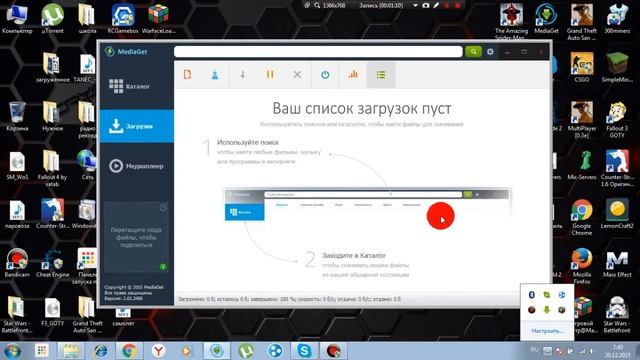Click the green download arrow tray icon
The width and height of the screenshot is (640, 360).
click(x=547, y=310)
